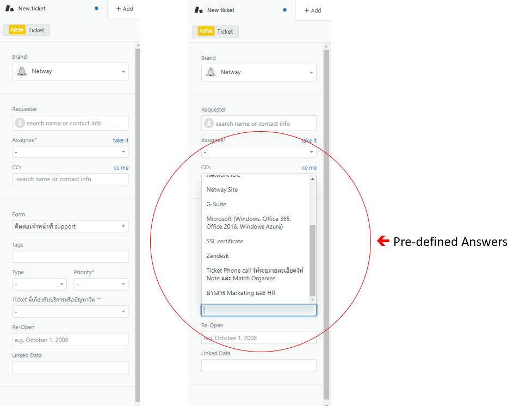Click the 'take it' link in the left panel
532x406 pixels.
coord(121,140)
